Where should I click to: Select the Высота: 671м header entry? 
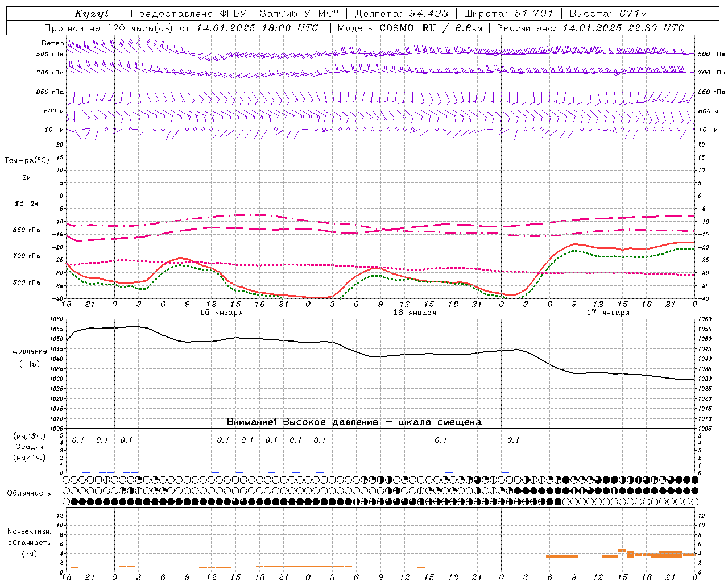(x=608, y=14)
